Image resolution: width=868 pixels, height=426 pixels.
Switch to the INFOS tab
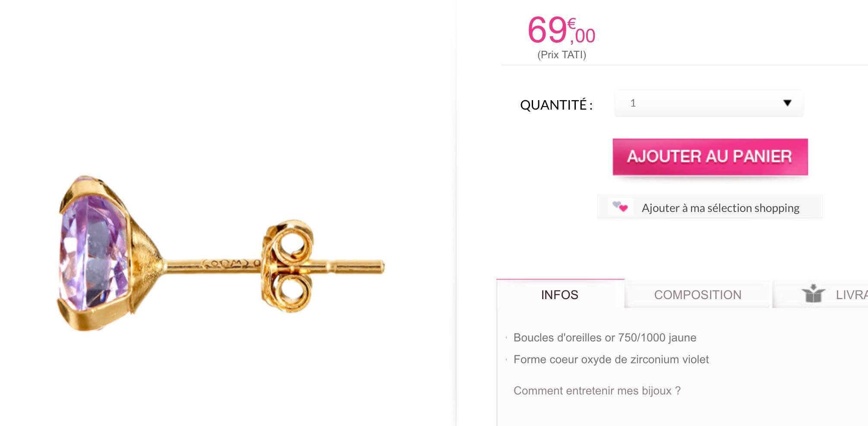point(559,295)
